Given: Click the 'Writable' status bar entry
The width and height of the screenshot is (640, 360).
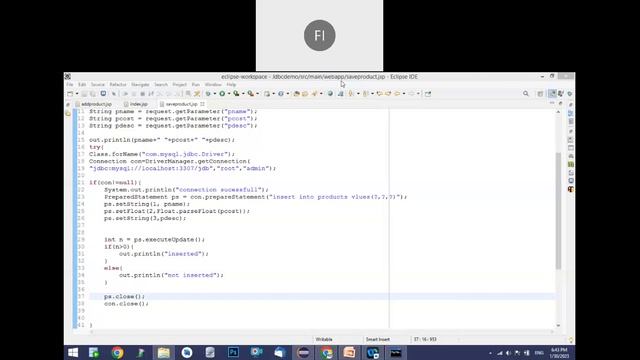Looking at the screenshot, I should click(324, 339).
